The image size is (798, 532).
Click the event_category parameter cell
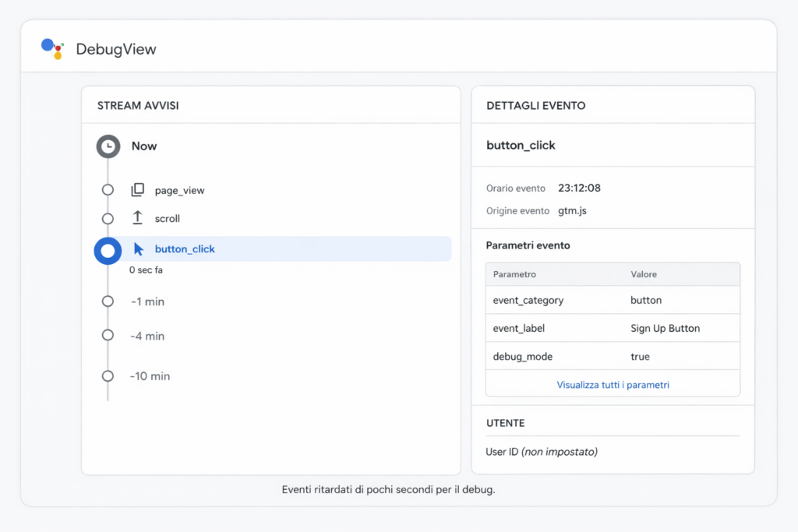528,300
